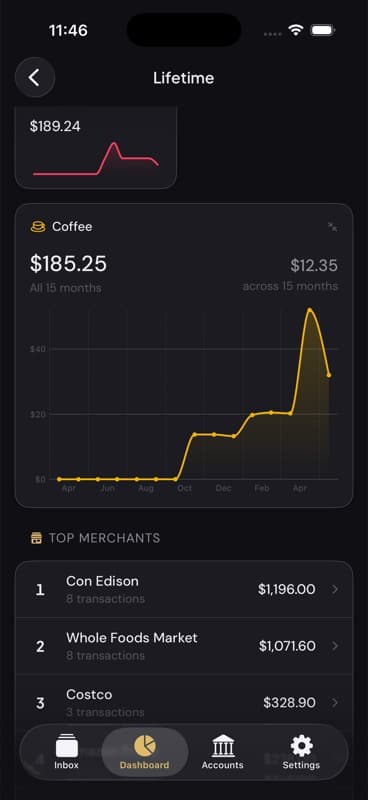
Task: Select the peak data point on Coffee chart
Action: click(309, 310)
